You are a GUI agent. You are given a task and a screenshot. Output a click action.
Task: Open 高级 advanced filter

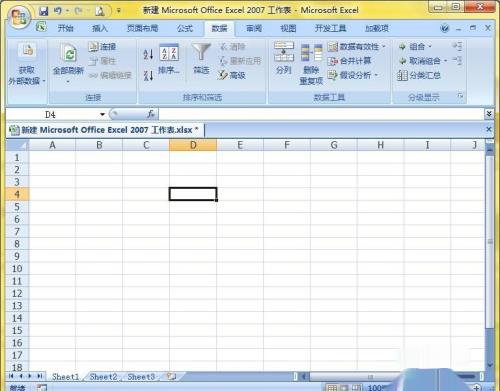[232, 75]
